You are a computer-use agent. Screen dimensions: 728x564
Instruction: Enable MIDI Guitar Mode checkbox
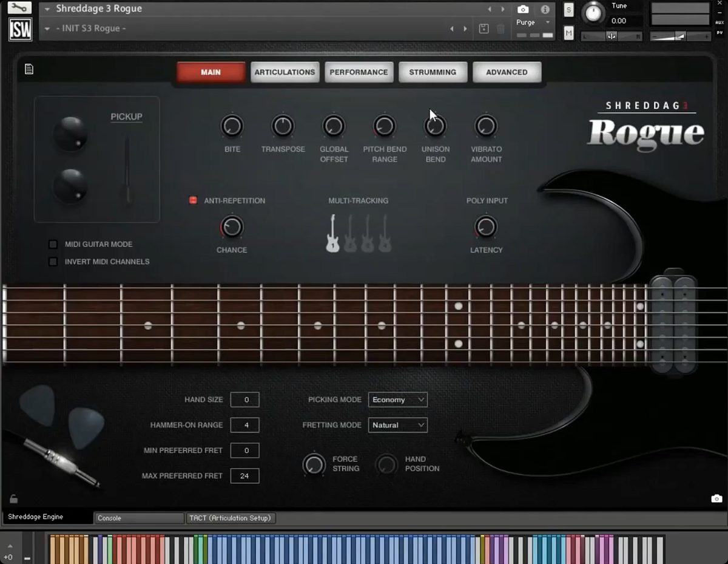point(53,244)
